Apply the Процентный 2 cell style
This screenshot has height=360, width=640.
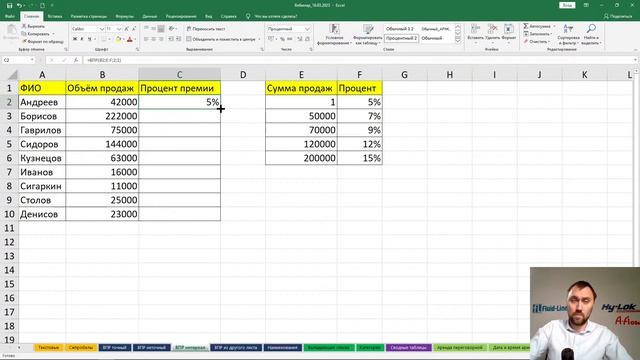click(x=402, y=38)
